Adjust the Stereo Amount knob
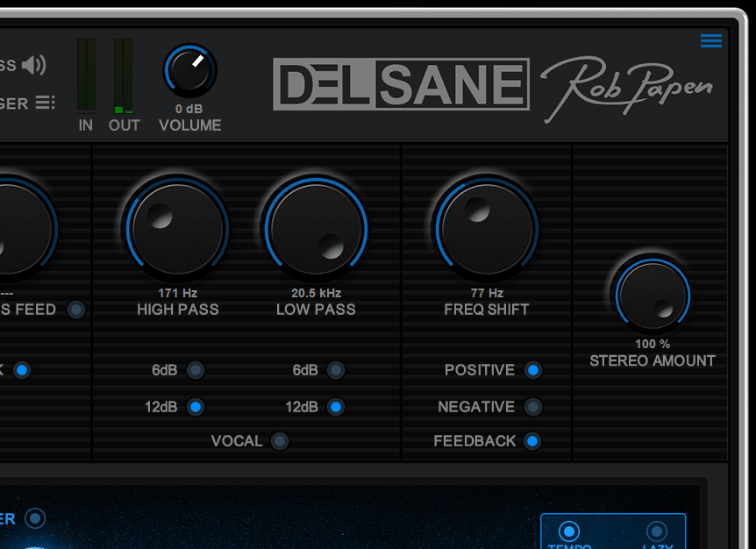 [653, 296]
